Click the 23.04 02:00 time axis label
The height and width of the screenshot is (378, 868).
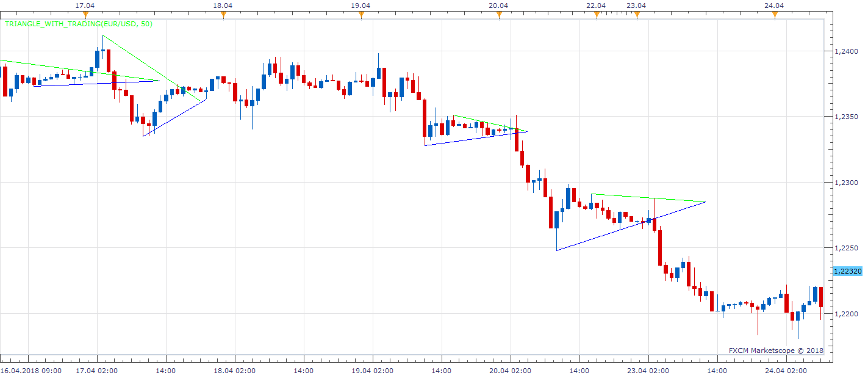(x=648, y=370)
